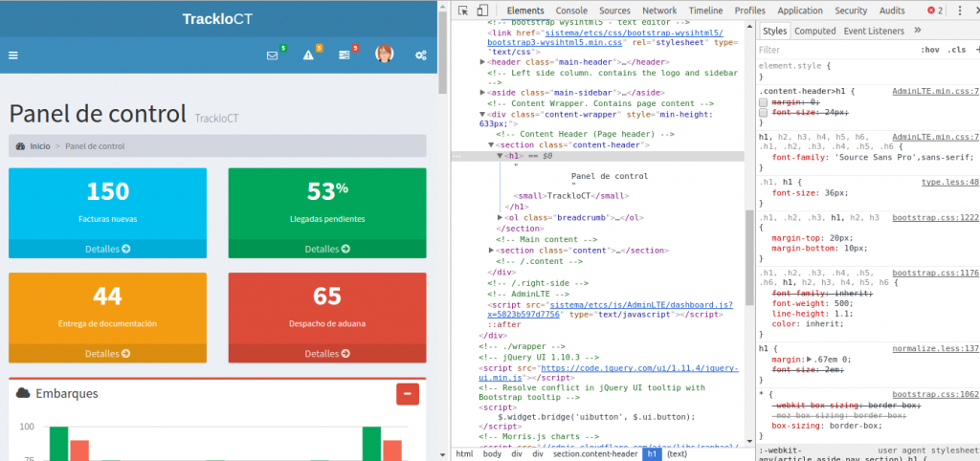This screenshot has width=980, height=461.
Task: Switch to the Timeline tab
Action: (705, 11)
